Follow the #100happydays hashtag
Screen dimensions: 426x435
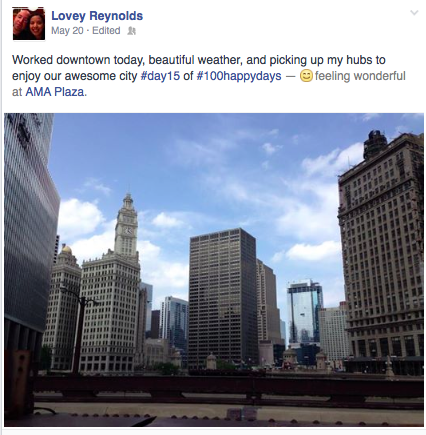pyautogui.click(x=239, y=76)
